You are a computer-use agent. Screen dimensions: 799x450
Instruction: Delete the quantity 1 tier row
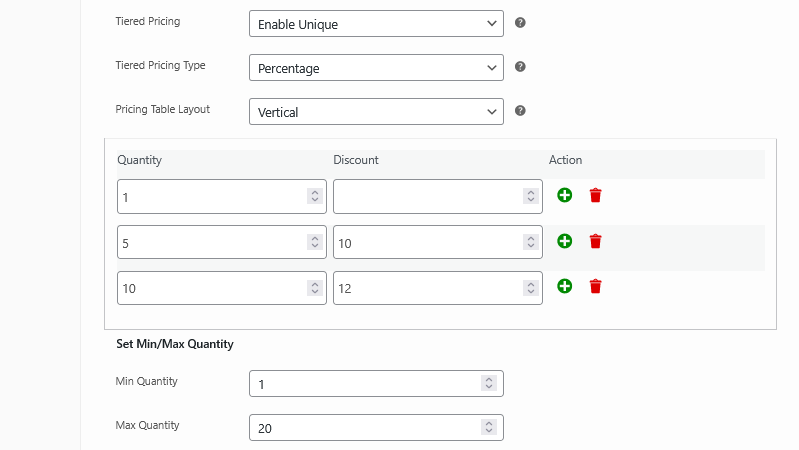click(596, 195)
